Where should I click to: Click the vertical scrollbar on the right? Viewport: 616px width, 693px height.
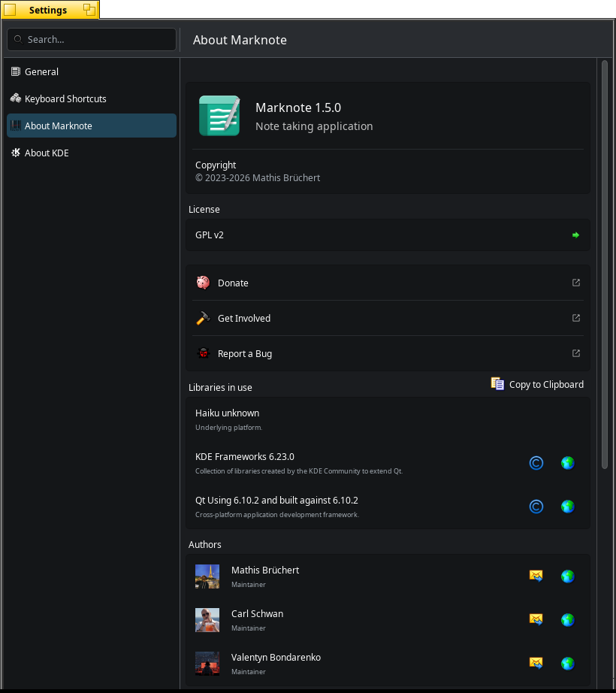point(605,263)
